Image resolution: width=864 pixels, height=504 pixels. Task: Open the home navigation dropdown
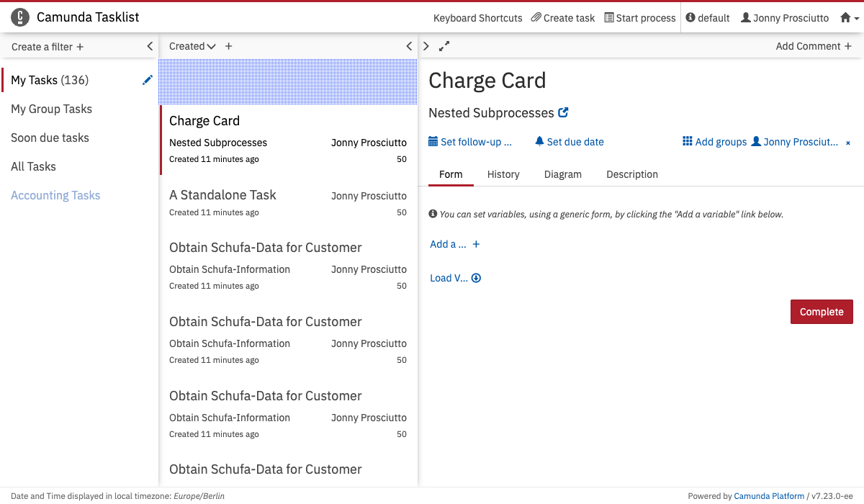[850, 18]
